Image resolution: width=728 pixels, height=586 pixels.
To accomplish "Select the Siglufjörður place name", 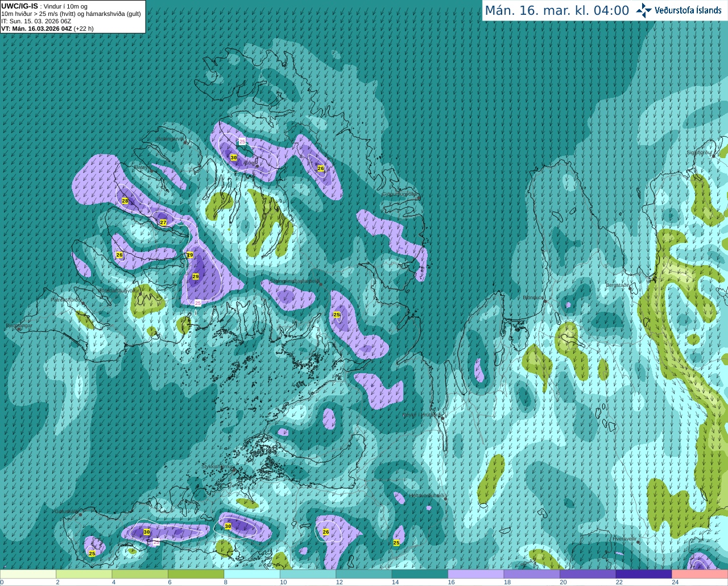I will (x=700, y=152).
